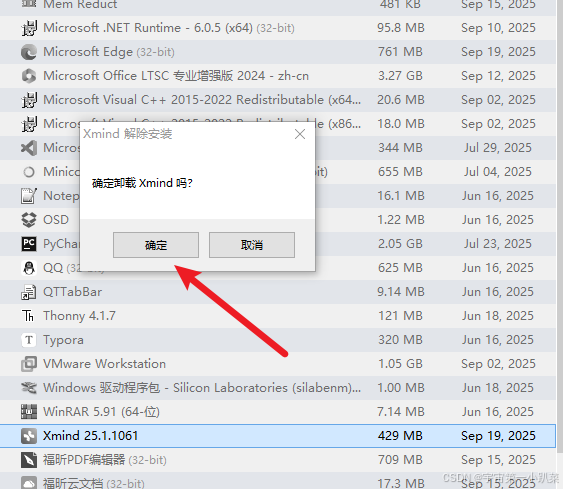Select the Thonny 4.1.7 entry
The width and height of the screenshot is (563, 489).
(x=278, y=316)
